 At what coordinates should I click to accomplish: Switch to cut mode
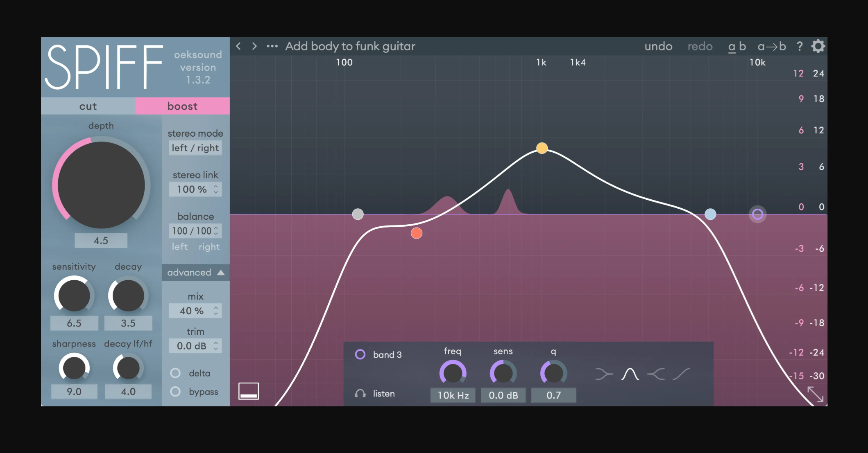(x=88, y=106)
